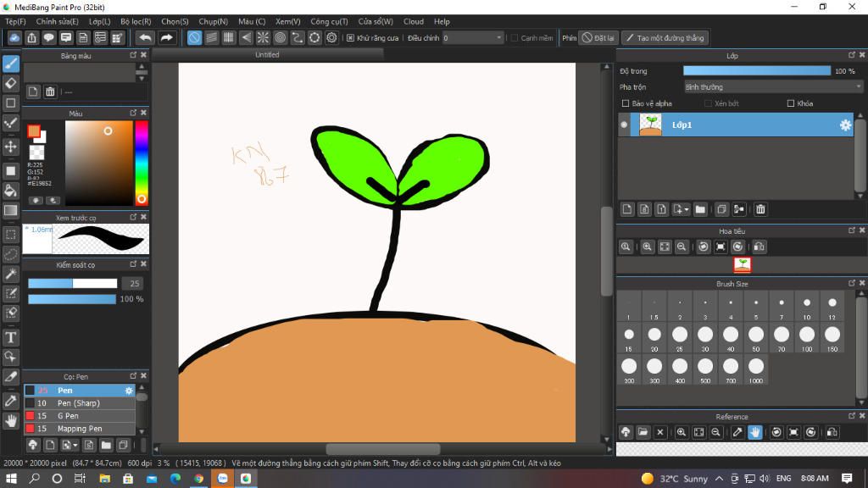Select the G Pen brush
Screen dimensions: 868x488
(x=80, y=416)
